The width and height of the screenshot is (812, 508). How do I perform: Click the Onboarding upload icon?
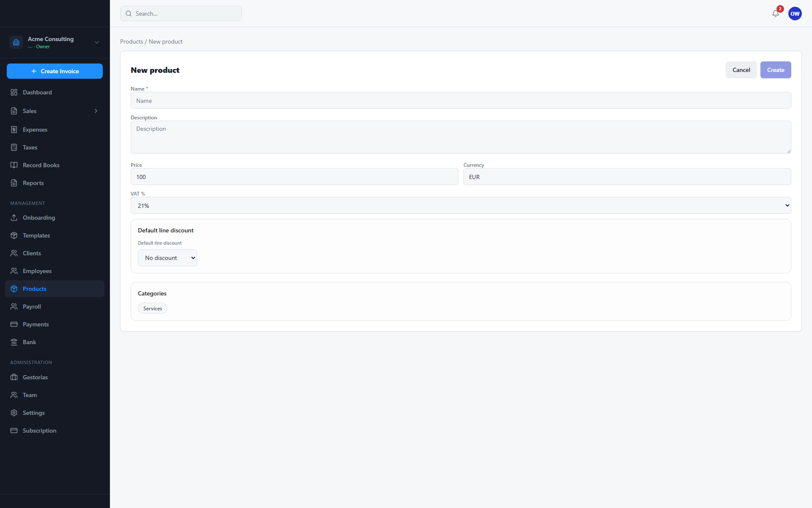[x=14, y=218]
